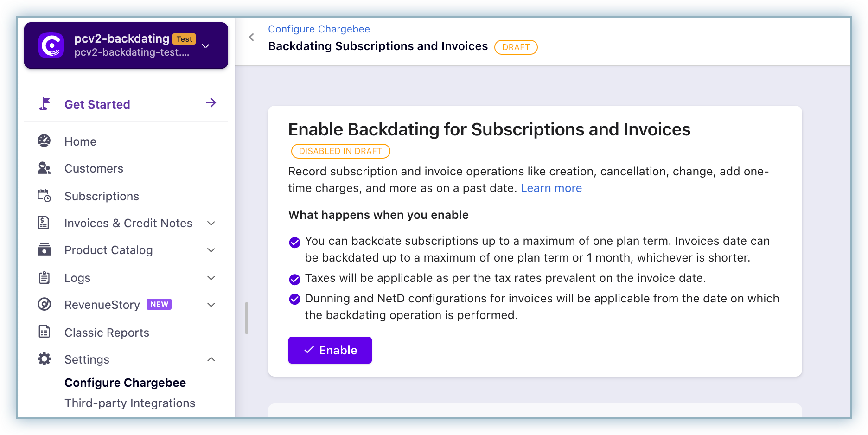Open the Classic Reports menu item
The height and width of the screenshot is (435, 868).
point(107,333)
